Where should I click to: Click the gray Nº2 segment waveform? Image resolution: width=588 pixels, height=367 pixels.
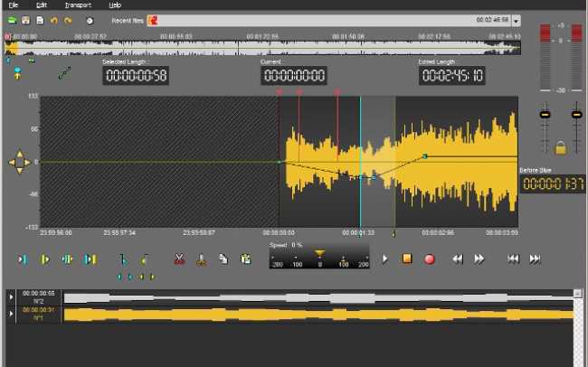318,298
